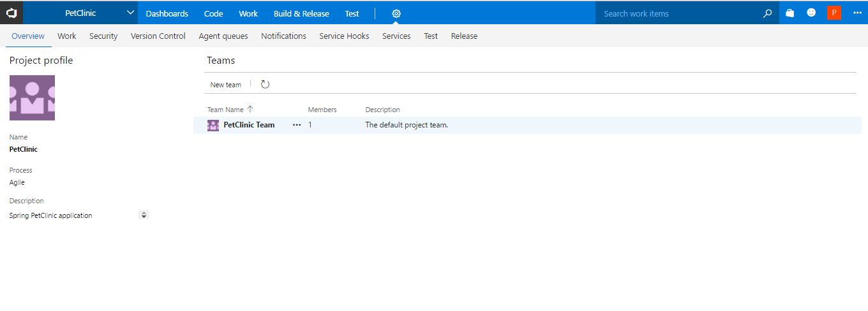Click the search magnifier icon
868x311 pixels.
click(x=768, y=13)
